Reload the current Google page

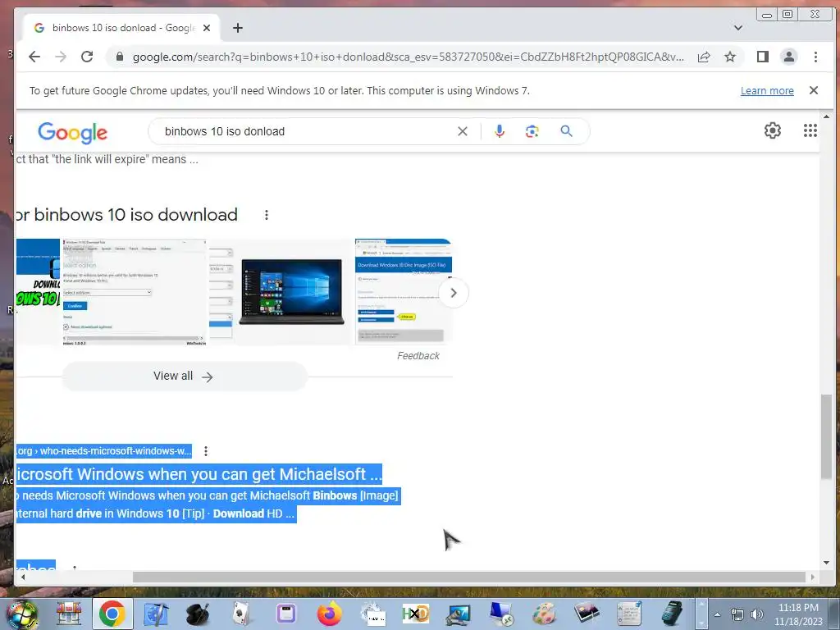pos(87,57)
